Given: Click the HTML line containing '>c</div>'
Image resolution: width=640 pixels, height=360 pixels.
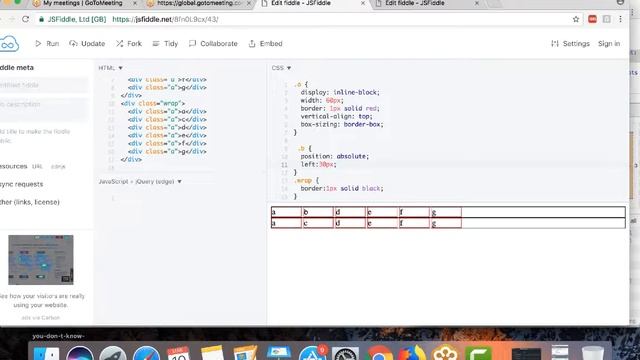Looking at the screenshot, I should [167, 119].
